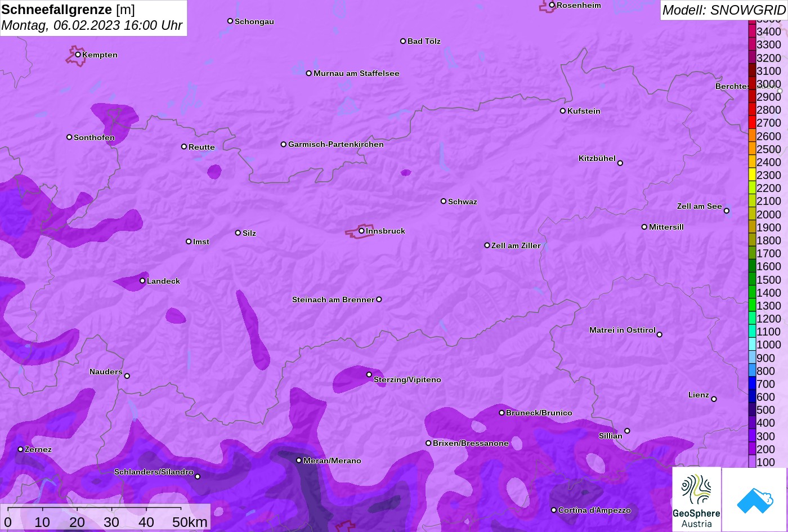Click the Nauders marker dot
This screenshot has height=532, width=788.
coord(127,376)
